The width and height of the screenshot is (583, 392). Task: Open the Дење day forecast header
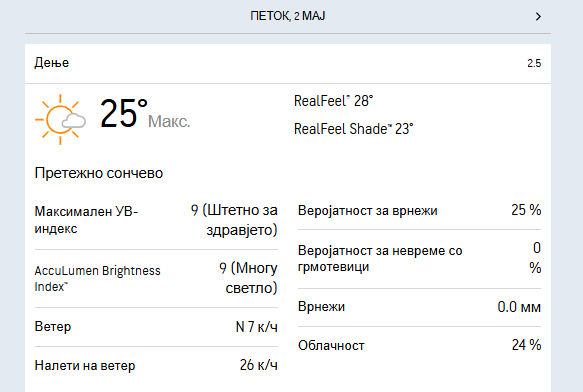point(288,63)
